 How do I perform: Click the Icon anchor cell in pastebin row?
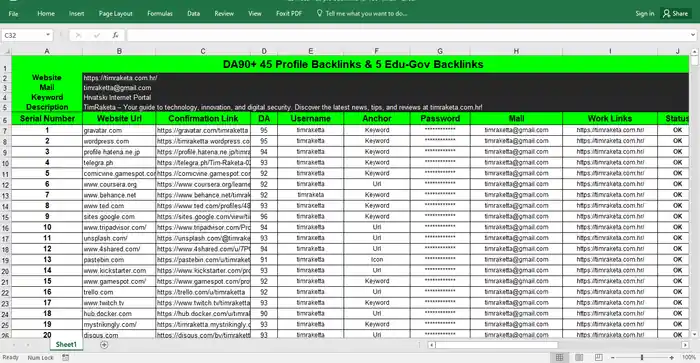[377, 259]
